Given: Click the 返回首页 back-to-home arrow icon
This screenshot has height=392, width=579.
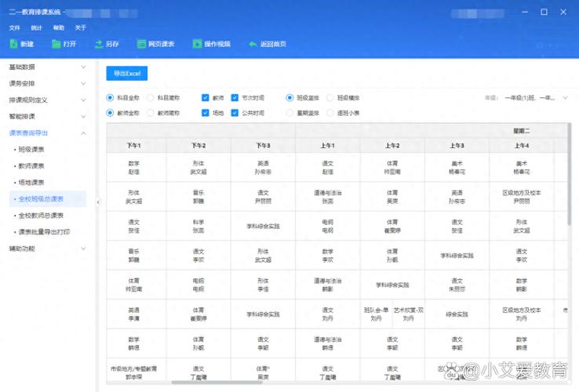Looking at the screenshot, I should click(253, 44).
